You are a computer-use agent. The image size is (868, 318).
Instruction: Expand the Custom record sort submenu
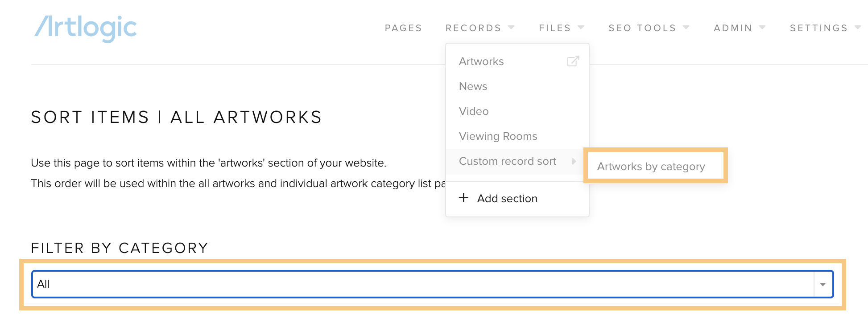517,161
